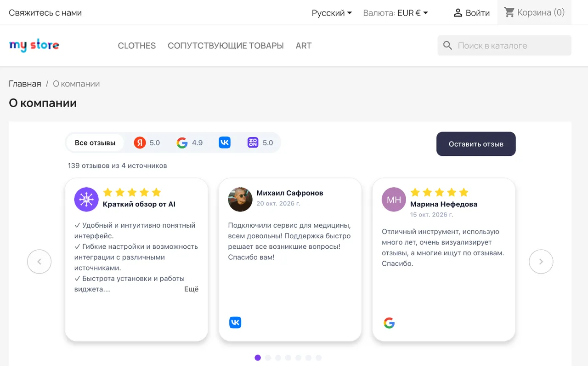
Task: Expand the AI review with Ещё
Action: click(192, 289)
